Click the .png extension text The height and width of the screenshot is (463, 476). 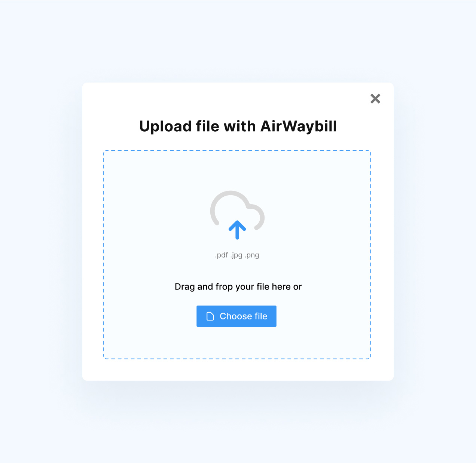point(252,255)
